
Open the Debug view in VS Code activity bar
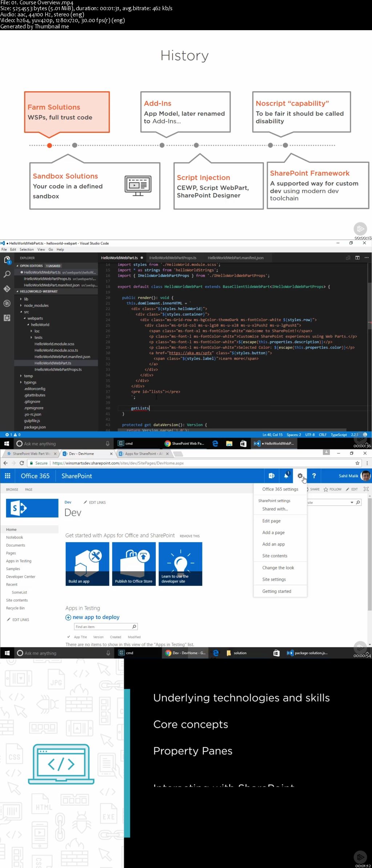click(x=7, y=303)
